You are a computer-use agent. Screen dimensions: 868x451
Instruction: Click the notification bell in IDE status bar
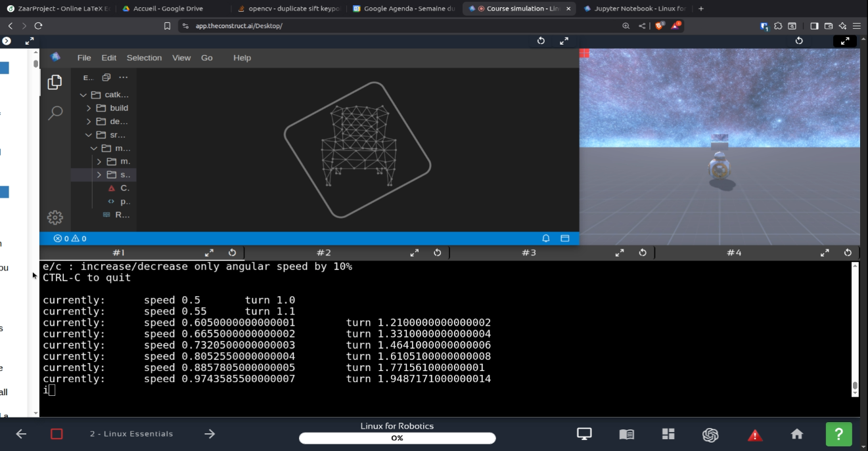[x=546, y=238]
